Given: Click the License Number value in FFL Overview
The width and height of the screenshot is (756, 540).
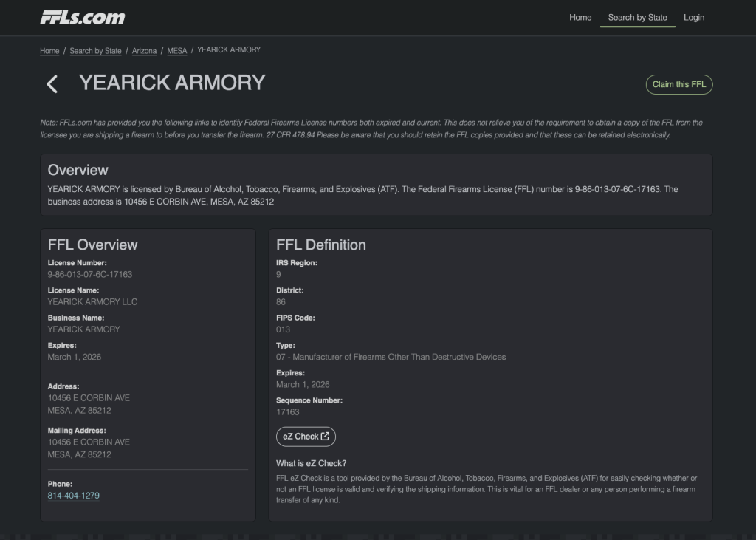Looking at the screenshot, I should pyautogui.click(x=90, y=274).
